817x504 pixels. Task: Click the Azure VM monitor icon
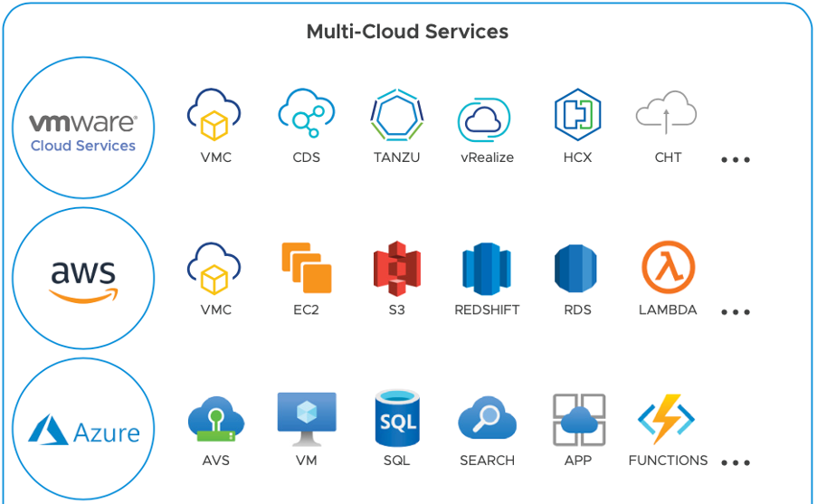click(x=307, y=420)
